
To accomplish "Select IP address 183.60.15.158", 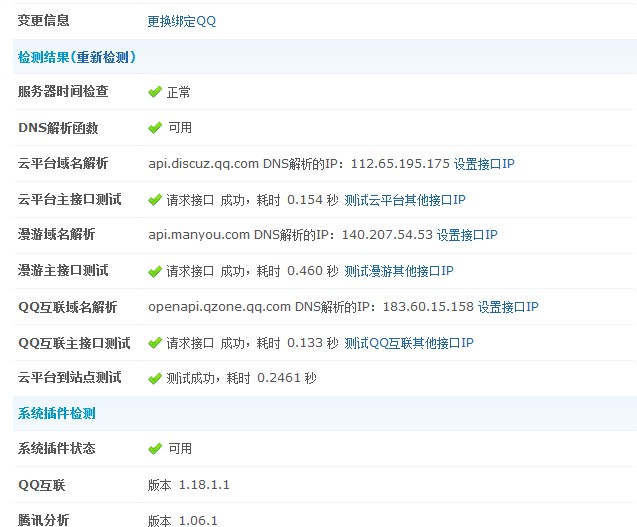I will click(x=428, y=307).
